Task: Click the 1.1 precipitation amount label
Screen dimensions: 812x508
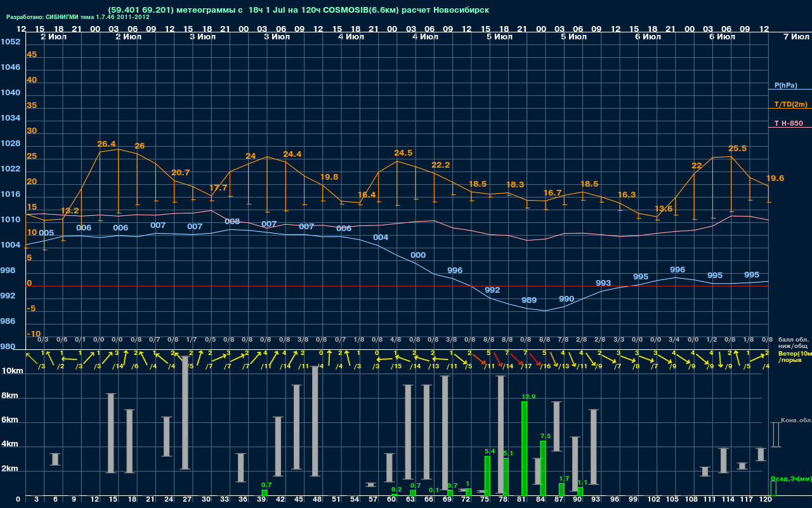Action: (582, 483)
